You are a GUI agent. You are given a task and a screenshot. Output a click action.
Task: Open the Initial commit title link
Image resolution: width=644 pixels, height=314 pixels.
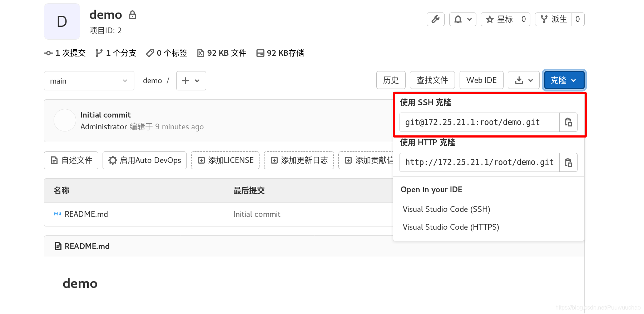105,115
